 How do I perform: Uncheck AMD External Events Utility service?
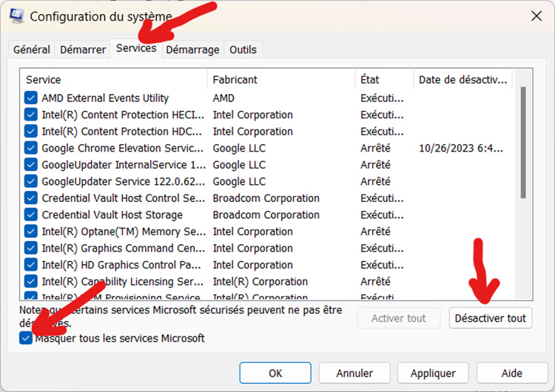[x=31, y=98]
